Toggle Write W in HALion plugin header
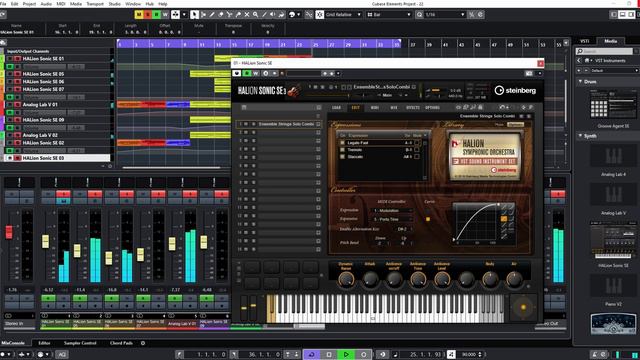Viewport: 640px width, 360px height. (256, 73)
